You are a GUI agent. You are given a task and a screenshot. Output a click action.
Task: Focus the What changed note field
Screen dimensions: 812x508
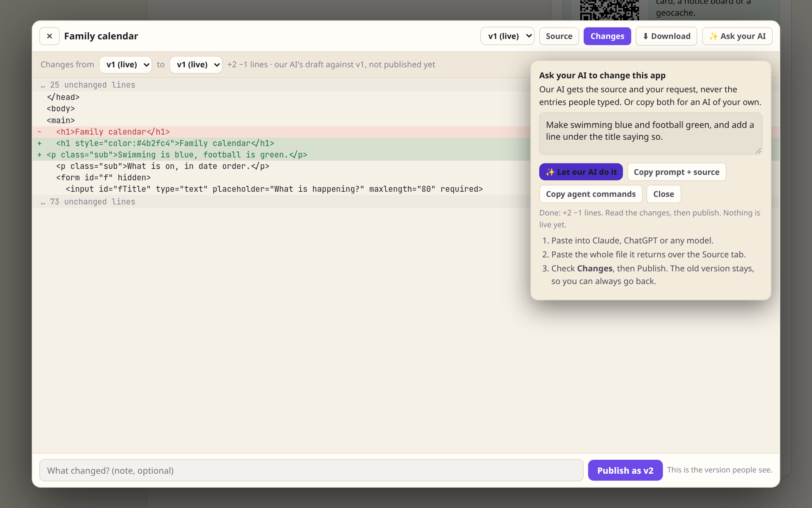coord(311,470)
